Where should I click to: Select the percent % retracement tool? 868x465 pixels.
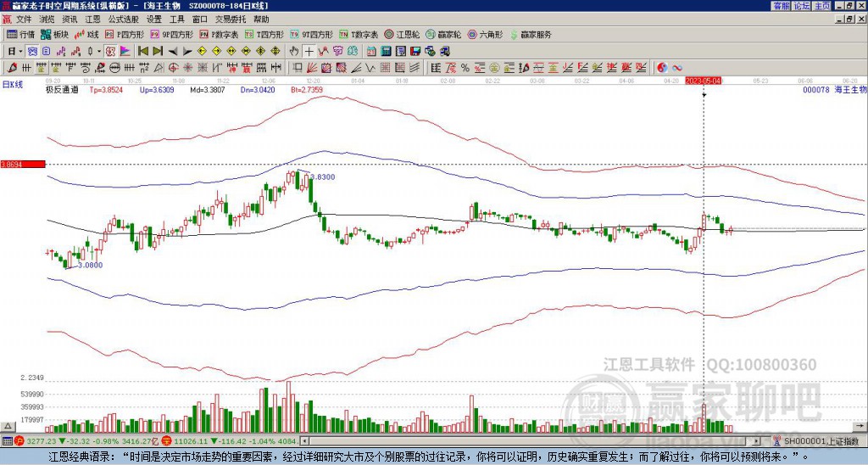pos(465,68)
